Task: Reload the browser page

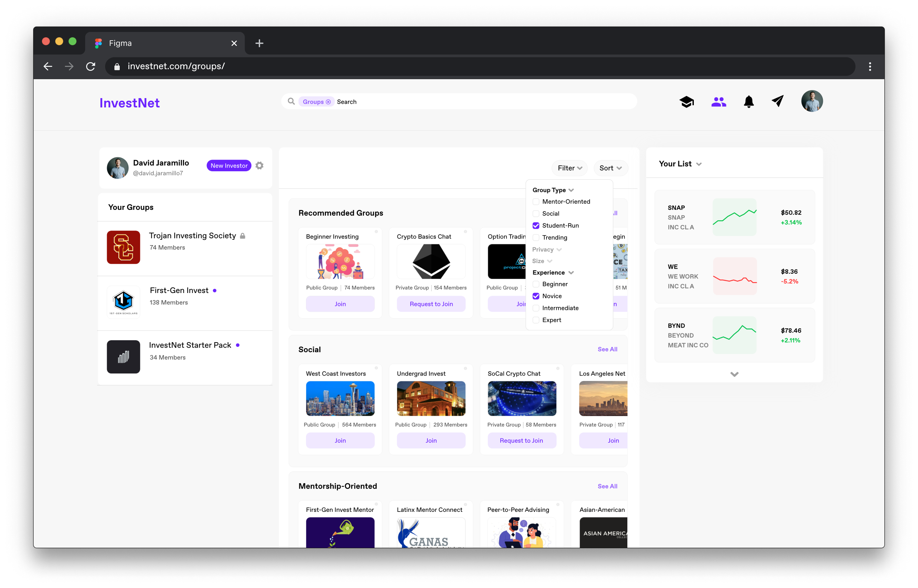Action: [x=90, y=67]
